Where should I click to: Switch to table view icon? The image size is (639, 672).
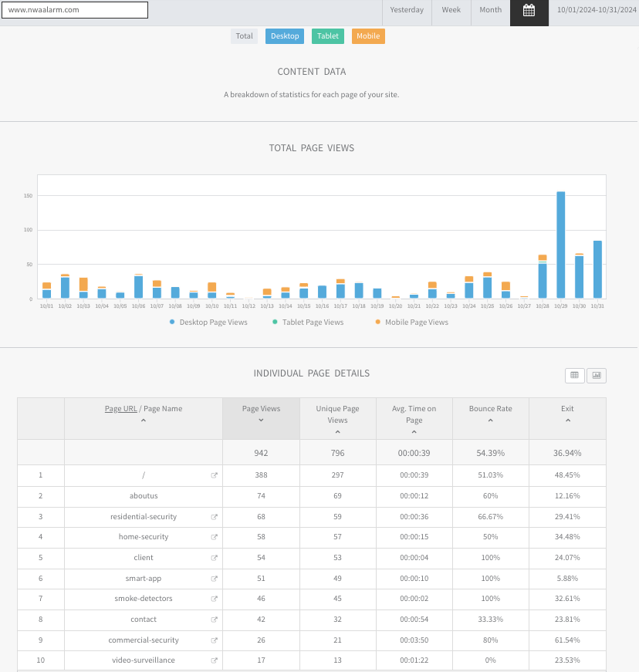point(575,376)
